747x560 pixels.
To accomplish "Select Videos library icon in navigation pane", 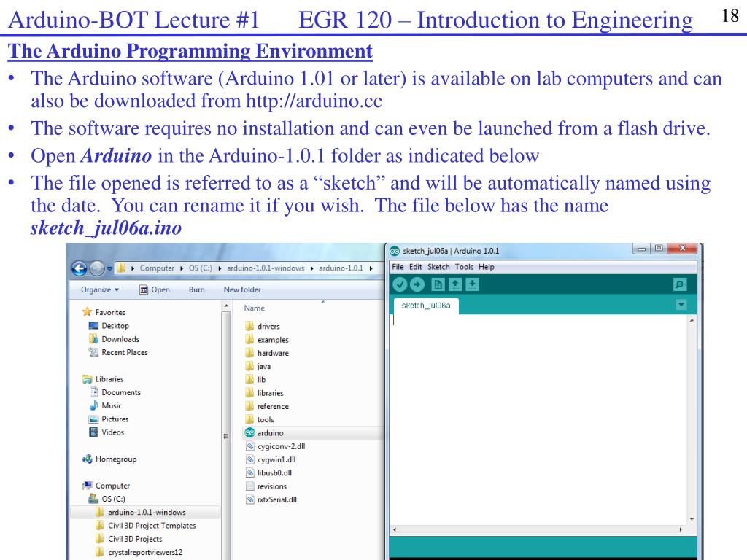I will pos(93,432).
